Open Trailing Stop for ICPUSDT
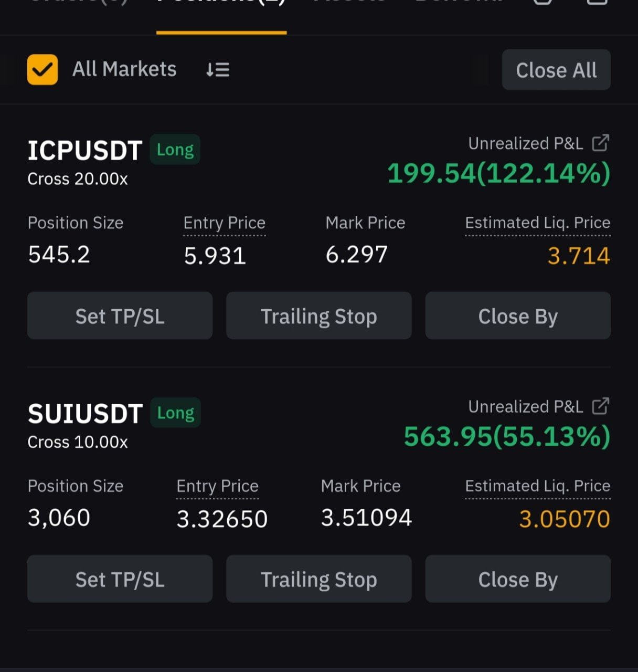The image size is (638, 672). pos(319,316)
